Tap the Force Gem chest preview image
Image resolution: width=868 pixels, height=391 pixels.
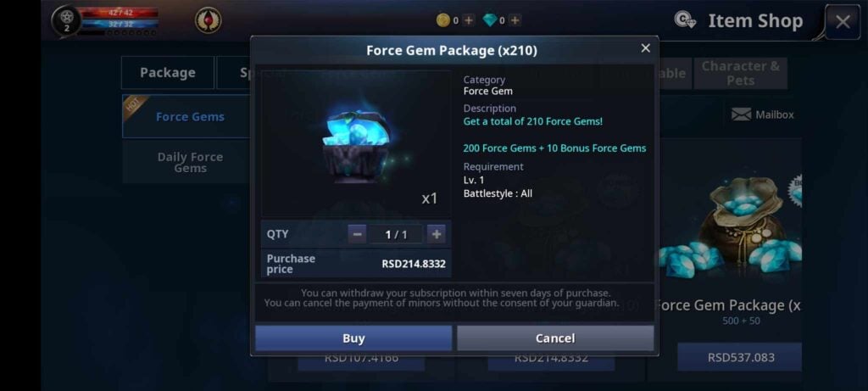coord(356,144)
